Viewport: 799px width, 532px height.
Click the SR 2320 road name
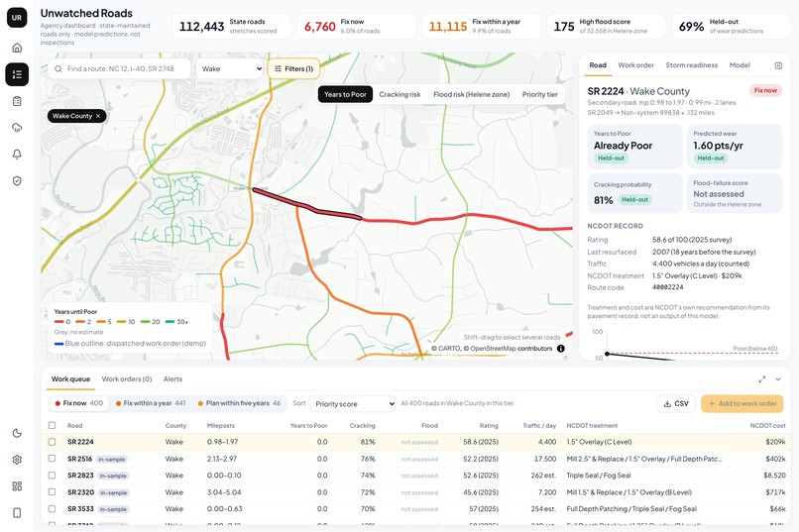point(80,492)
